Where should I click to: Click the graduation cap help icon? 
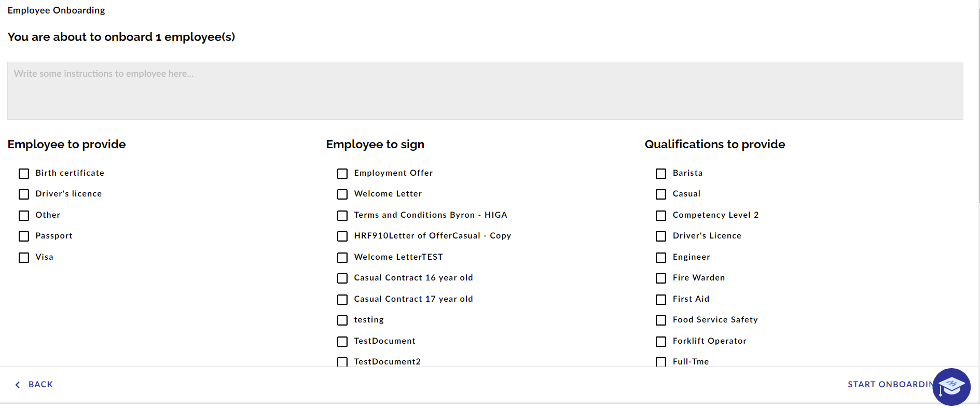coord(951,387)
